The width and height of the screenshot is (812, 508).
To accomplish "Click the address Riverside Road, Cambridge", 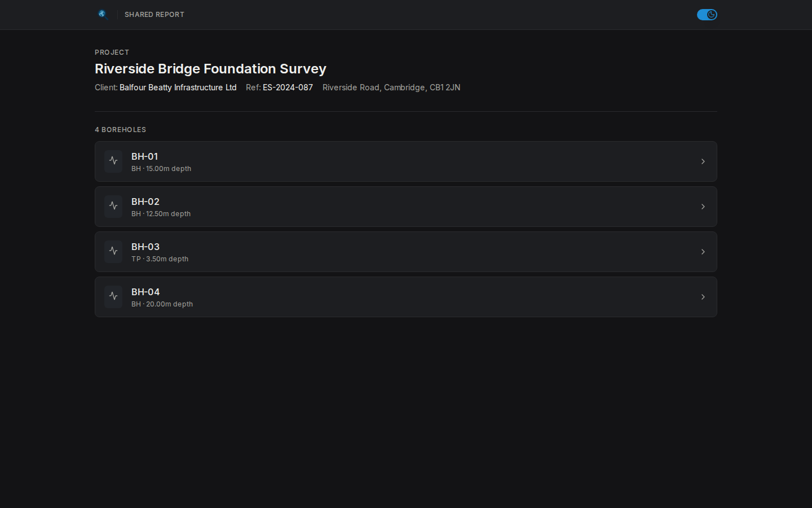I will pyautogui.click(x=391, y=87).
